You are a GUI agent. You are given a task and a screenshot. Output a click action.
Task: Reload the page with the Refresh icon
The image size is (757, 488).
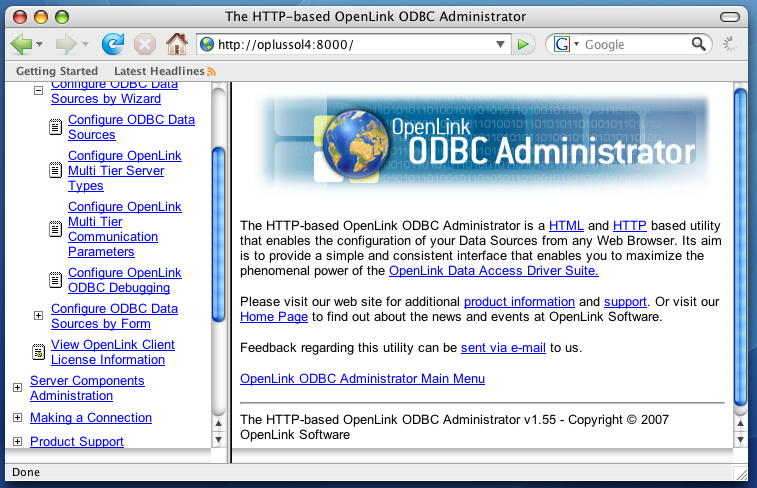113,44
